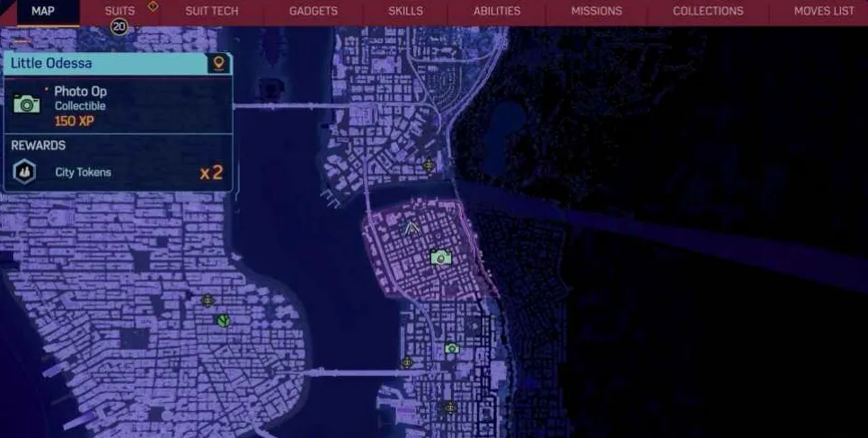Click the number 20 badge under SUITS

[x=119, y=26]
